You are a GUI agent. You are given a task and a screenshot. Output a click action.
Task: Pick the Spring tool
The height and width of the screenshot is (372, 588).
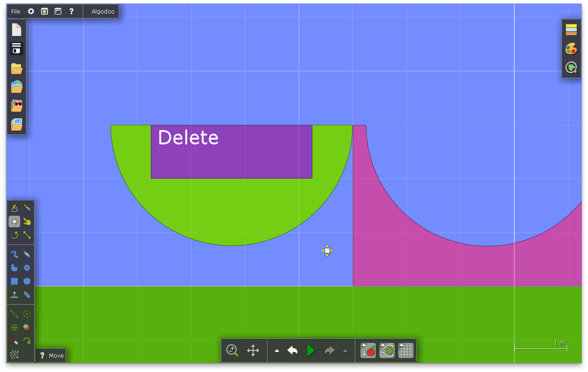[14, 314]
